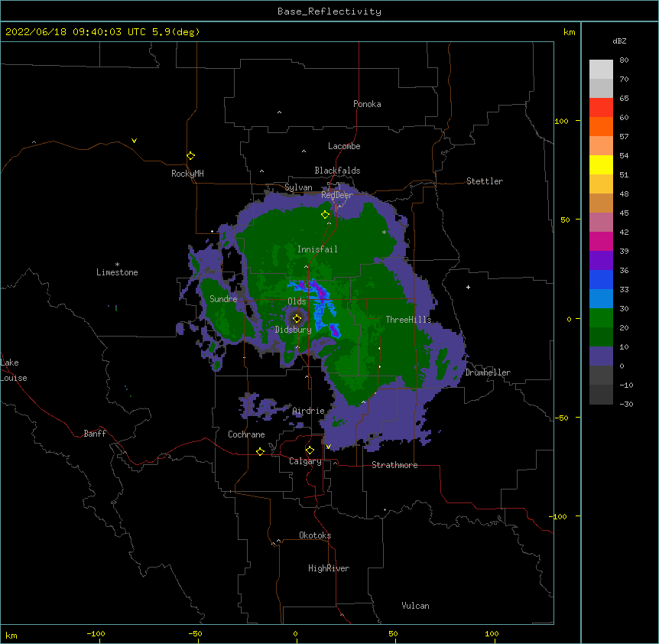The image size is (659, 644).
Task: Click the RedDeer city label
Action: 337,195
